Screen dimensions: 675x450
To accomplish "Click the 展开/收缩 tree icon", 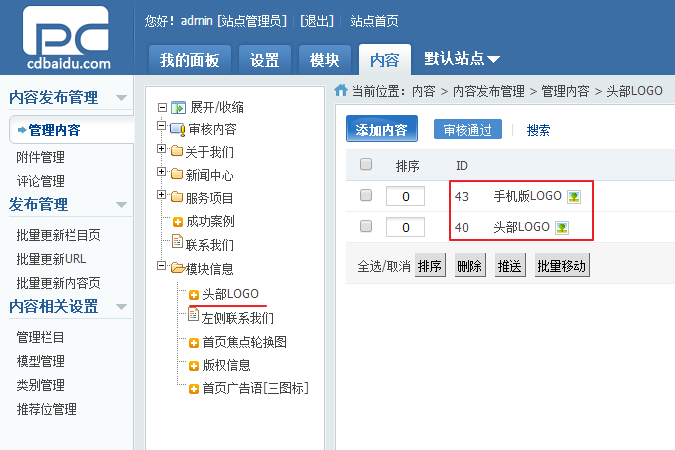I will (x=178, y=107).
